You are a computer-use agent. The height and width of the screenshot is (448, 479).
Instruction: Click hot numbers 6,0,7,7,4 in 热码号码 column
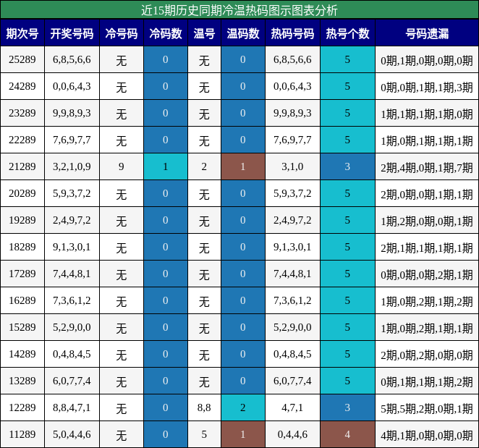(292, 381)
